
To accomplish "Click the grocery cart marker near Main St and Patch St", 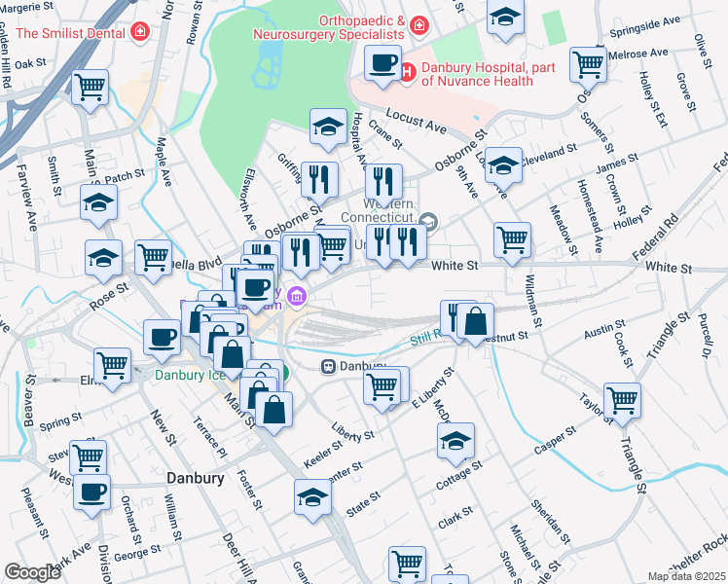I will (91, 91).
